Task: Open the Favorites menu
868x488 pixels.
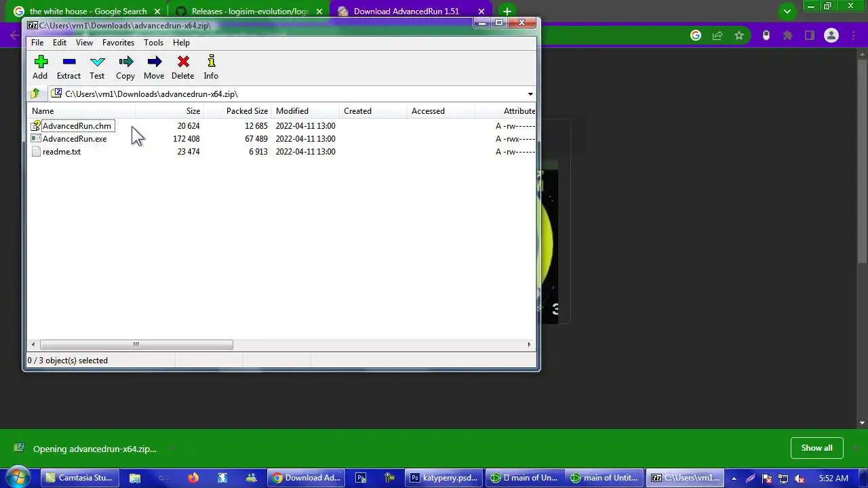Action: 118,42
